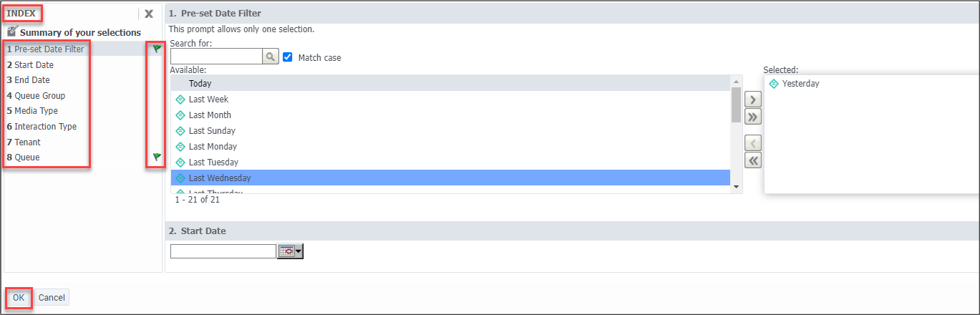Image resolution: width=980 pixels, height=315 pixels.
Task: Close the Index panel with X
Action: (149, 14)
